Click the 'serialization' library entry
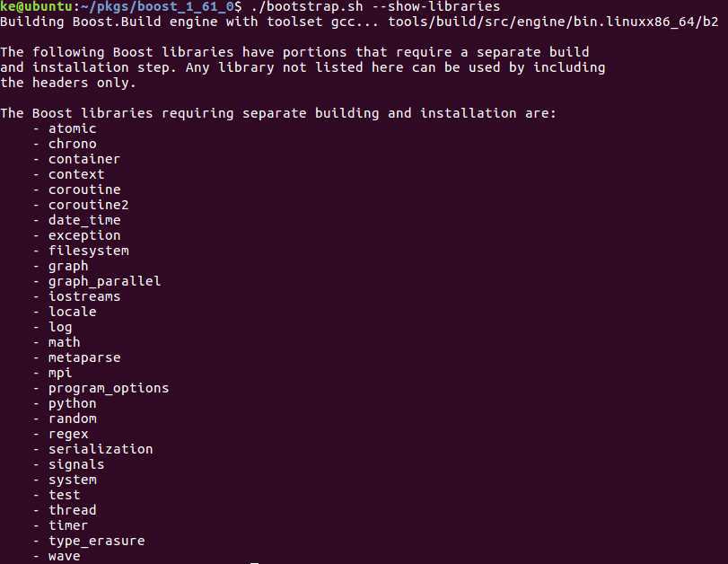The width and height of the screenshot is (728, 564). (101, 449)
